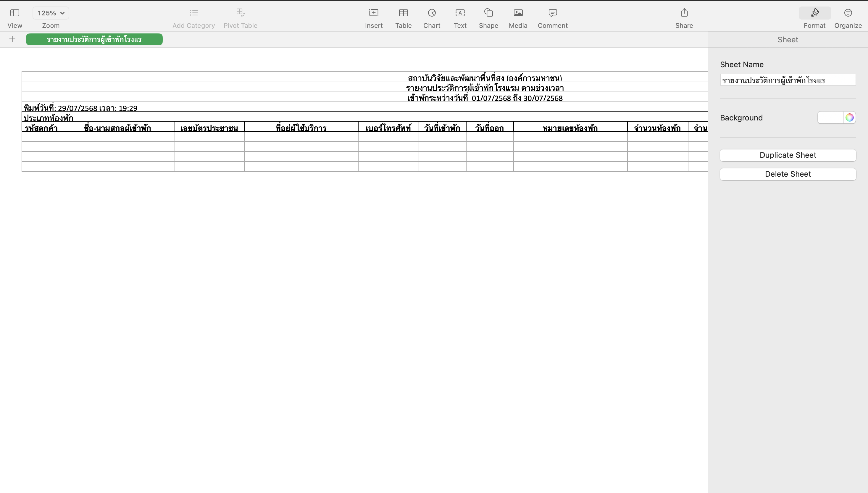Toggle the Format inspector panel
The image size is (868, 493).
[814, 13]
